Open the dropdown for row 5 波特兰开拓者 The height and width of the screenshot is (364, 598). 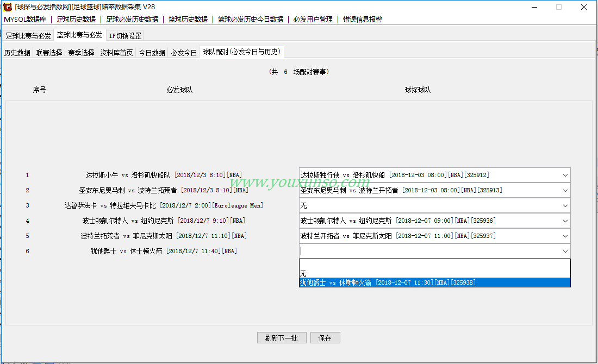coord(565,236)
